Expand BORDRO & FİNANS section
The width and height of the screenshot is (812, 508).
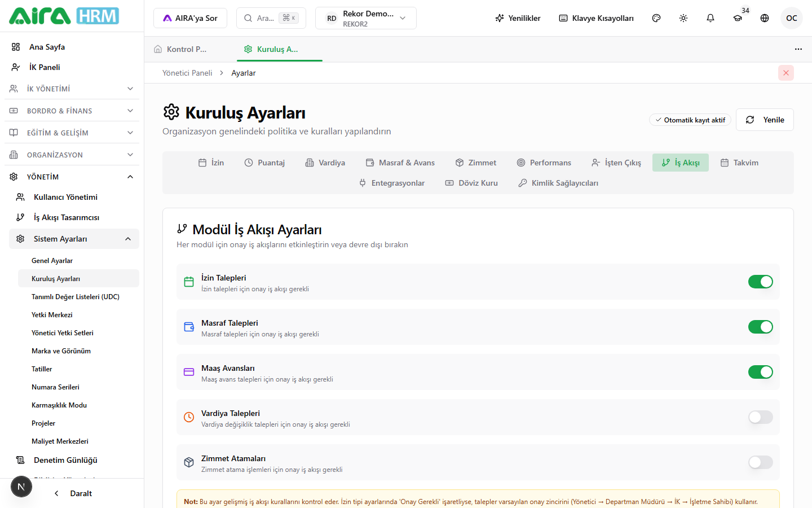coord(72,111)
